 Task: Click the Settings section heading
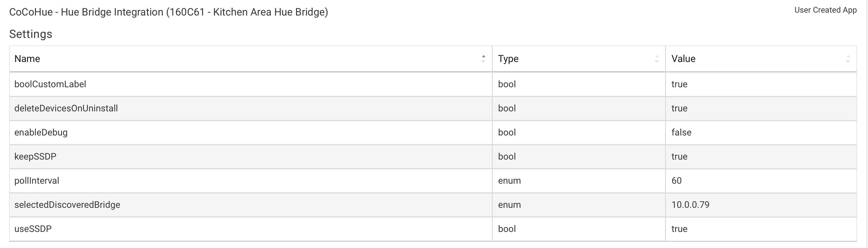31,34
